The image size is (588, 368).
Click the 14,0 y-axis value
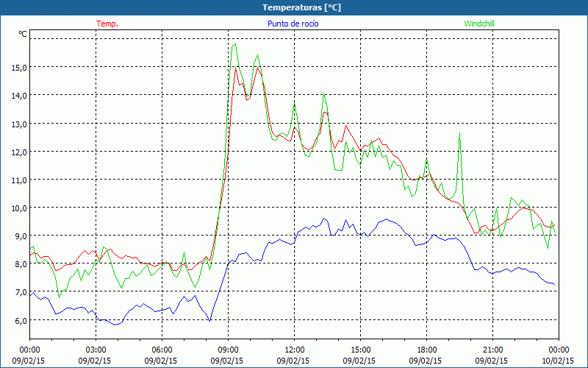tap(19, 96)
